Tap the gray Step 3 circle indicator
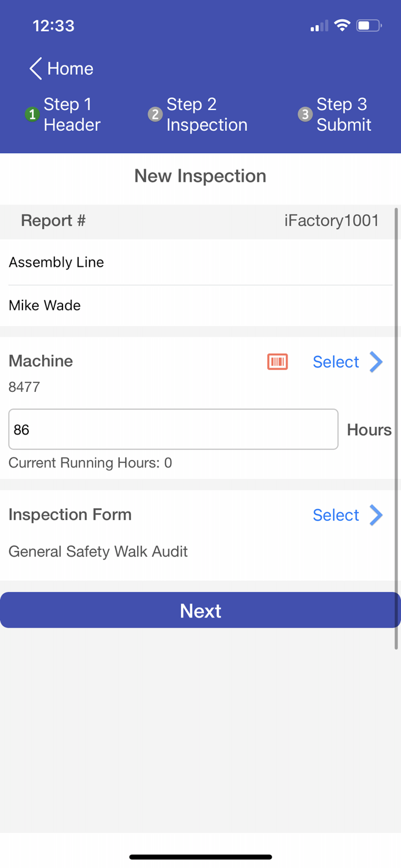The height and width of the screenshot is (868, 401). [305, 115]
